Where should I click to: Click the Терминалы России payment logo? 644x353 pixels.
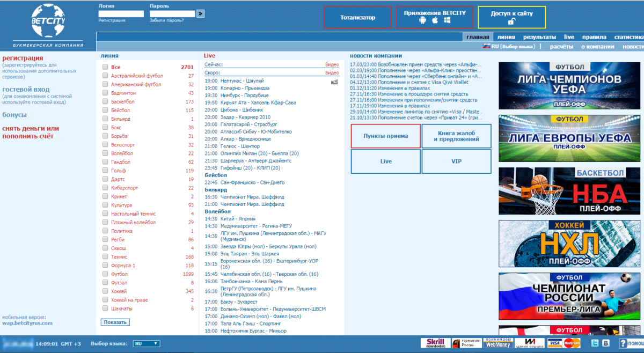(x=466, y=343)
